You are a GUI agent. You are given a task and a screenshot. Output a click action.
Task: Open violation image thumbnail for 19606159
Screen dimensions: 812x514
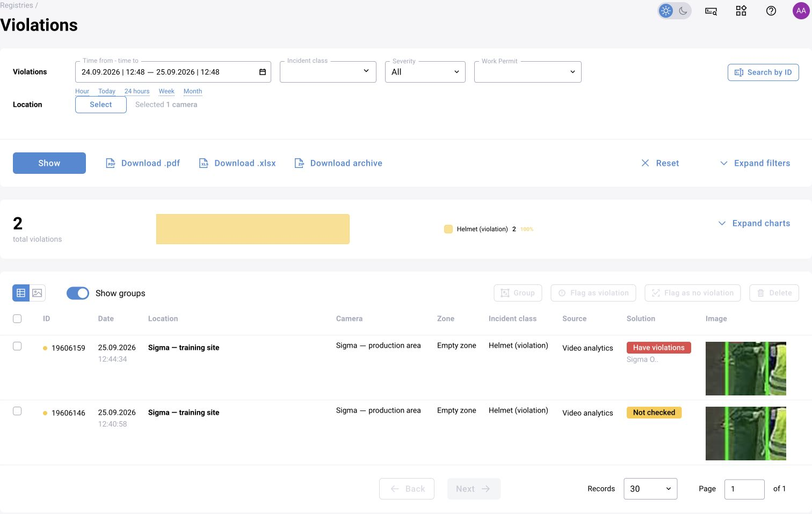click(x=746, y=369)
